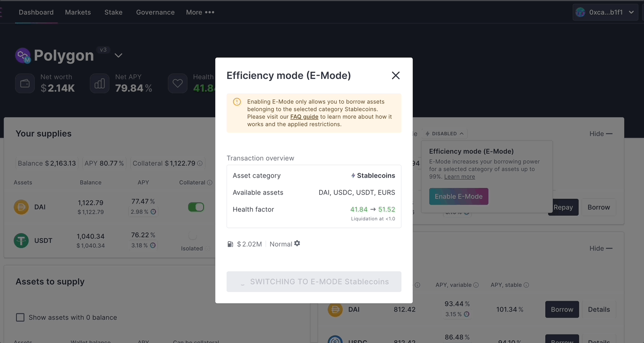Click the USDT token icon in Your supplies

point(21,240)
